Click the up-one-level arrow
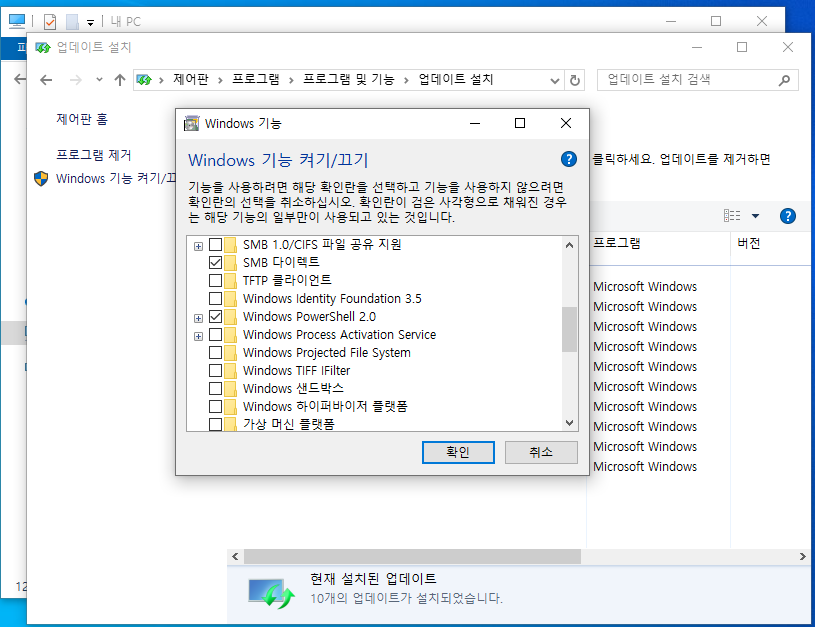This screenshot has height=627, width=815. pyautogui.click(x=120, y=80)
